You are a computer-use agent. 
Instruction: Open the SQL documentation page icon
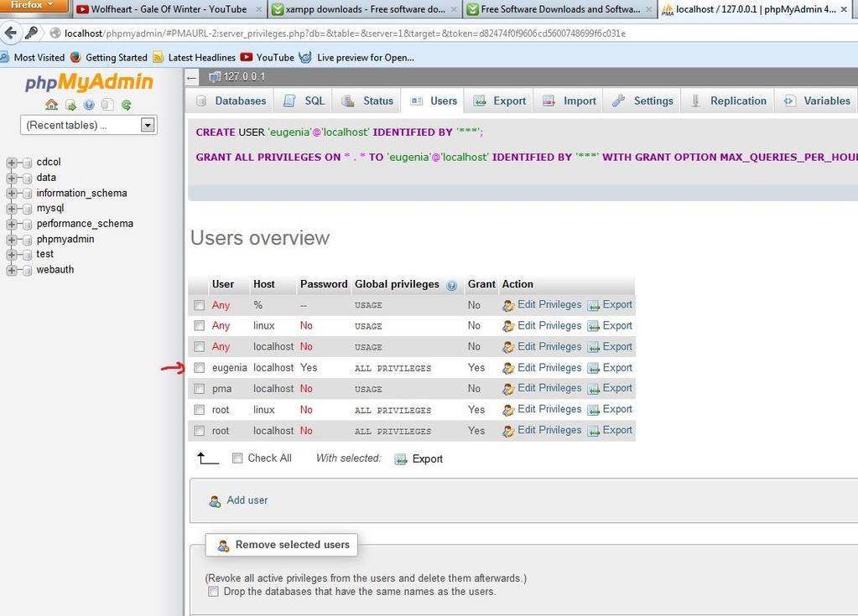(x=107, y=105)
